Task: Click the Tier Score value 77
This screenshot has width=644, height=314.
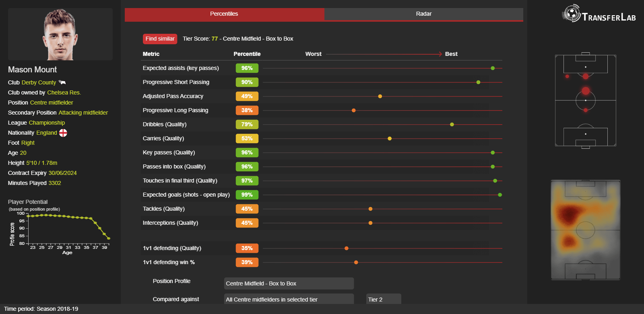Action: (x=215, y=39)
